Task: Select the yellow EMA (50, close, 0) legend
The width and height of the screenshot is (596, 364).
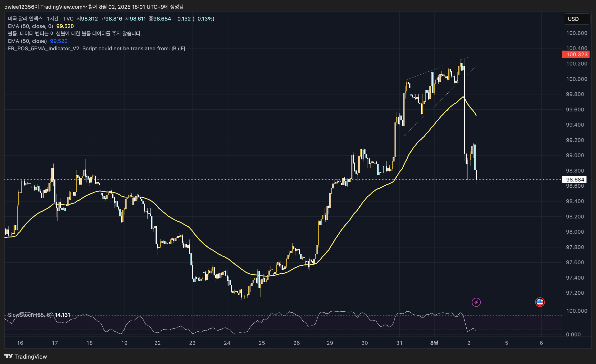Action: [x=41, y=26]
